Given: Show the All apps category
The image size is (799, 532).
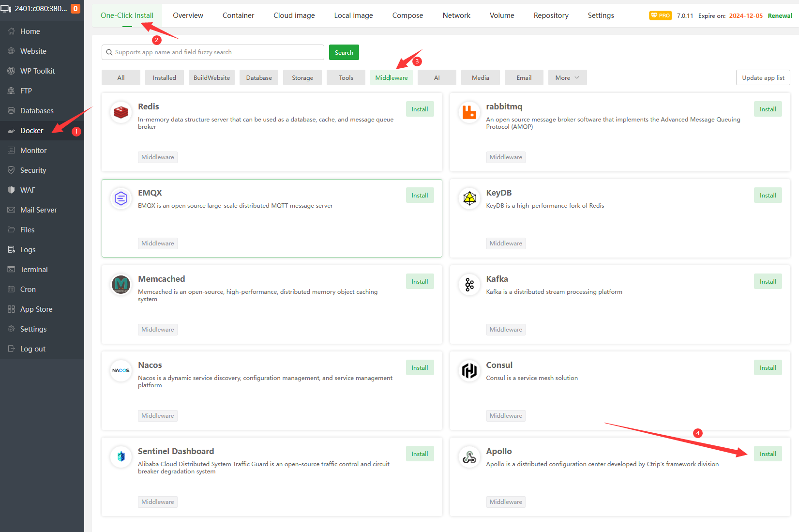Looking at the screenshot, I should tap(121, 78).
